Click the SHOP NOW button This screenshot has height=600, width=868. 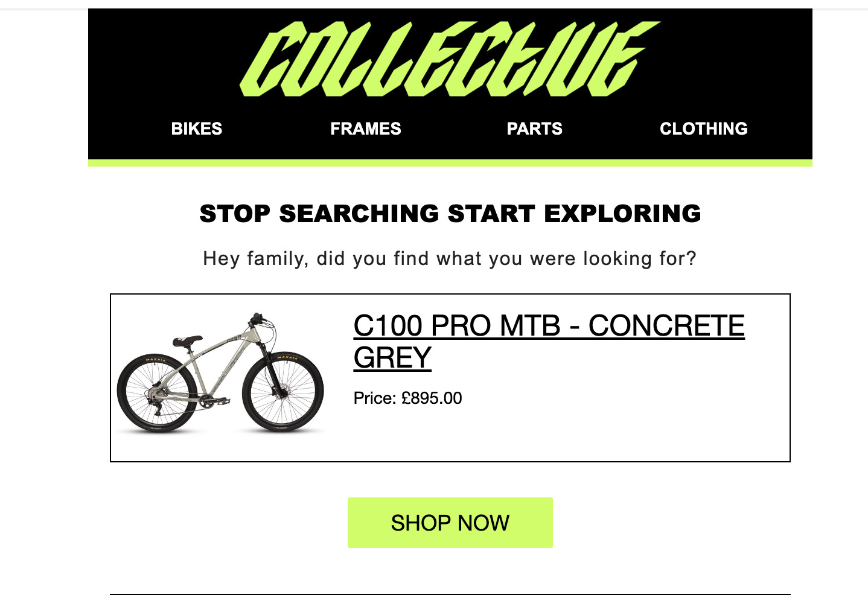450,523
